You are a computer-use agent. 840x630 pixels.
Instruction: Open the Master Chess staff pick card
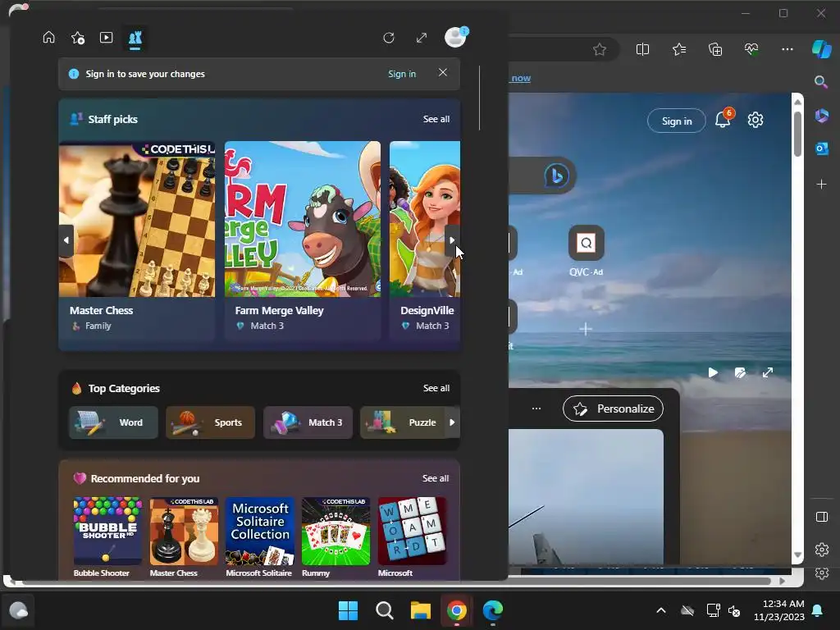(x=137, y=240)
